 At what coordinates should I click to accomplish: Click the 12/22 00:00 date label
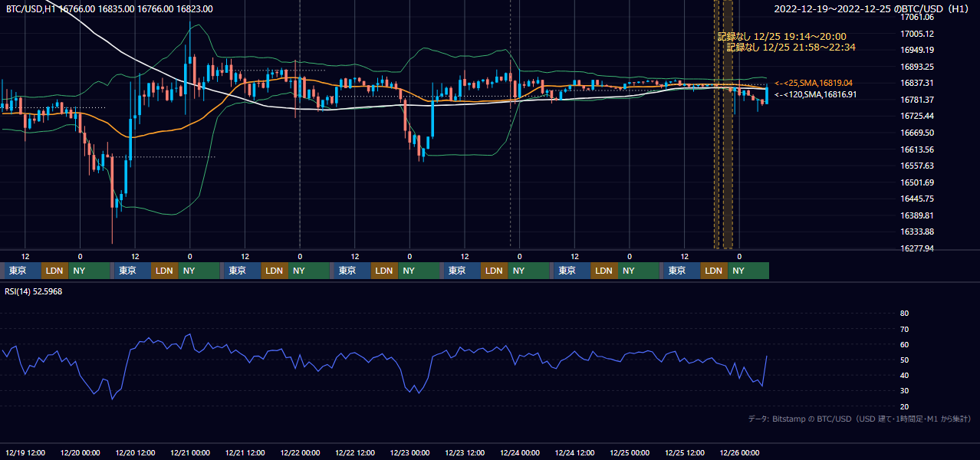coord(300,452)
